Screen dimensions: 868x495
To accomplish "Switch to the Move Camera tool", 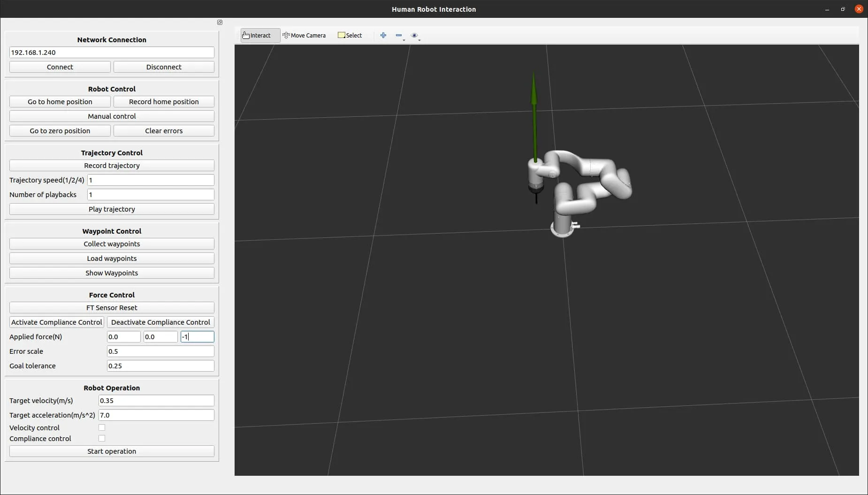I will coord(304,35).
